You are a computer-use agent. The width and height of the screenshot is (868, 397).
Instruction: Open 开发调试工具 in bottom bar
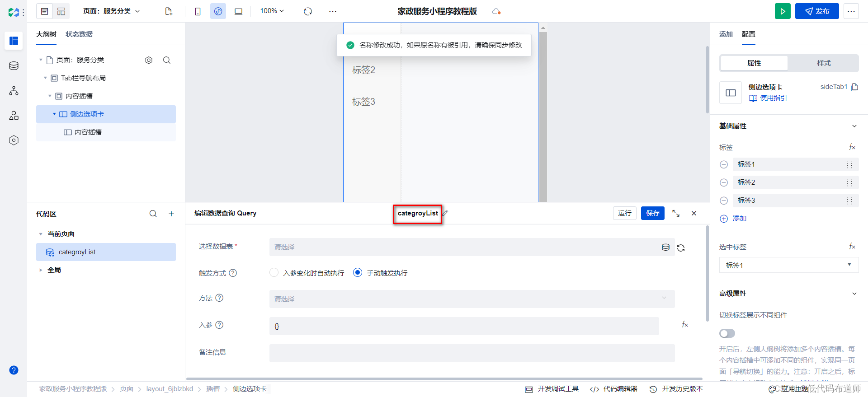552,389
